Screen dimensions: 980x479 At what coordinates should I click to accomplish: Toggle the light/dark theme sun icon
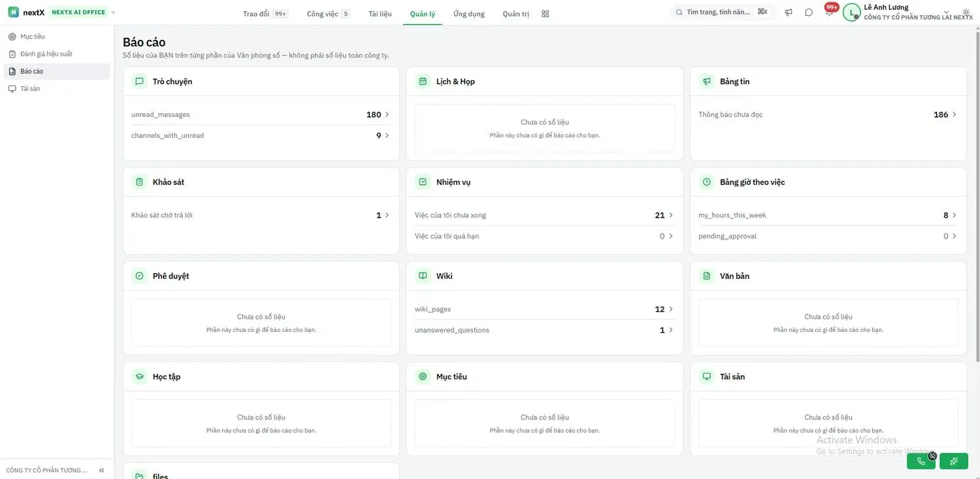tap(966, 12)
